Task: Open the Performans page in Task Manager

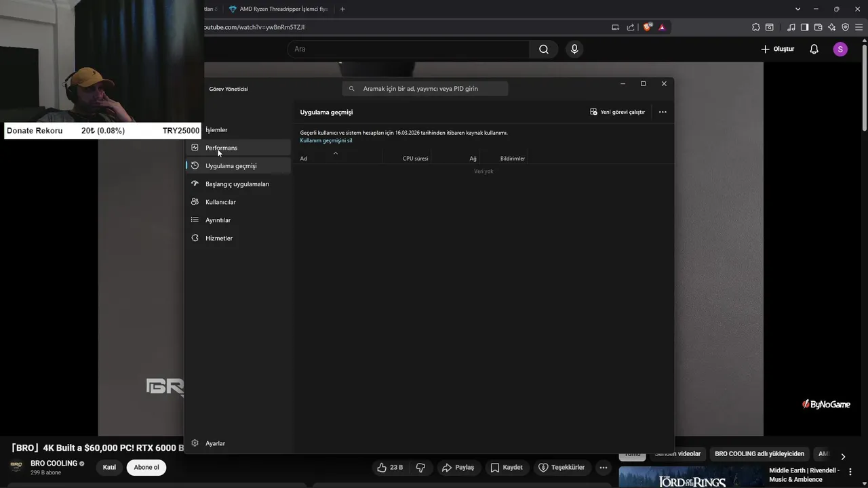Action: pos(238,148)
